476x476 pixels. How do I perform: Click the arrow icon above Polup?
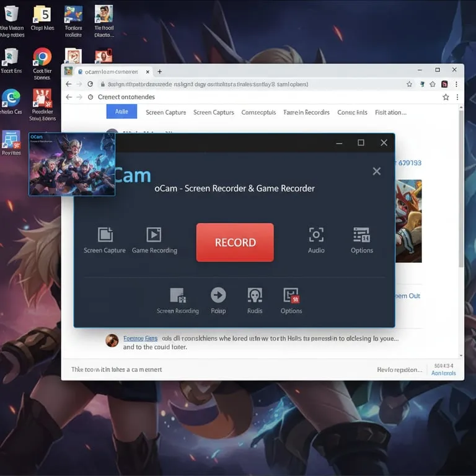click(218, 295)
